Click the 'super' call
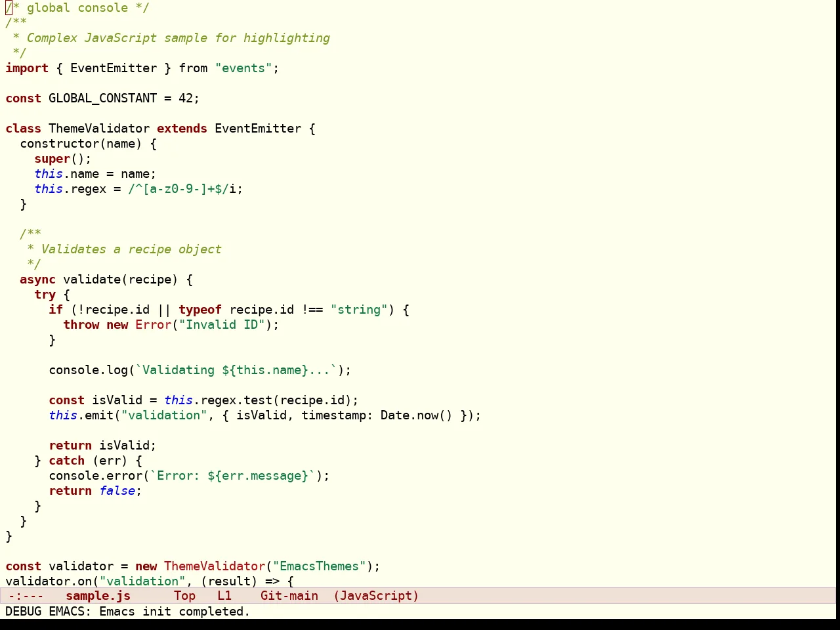This screenshot has height=630, width=840. click(x=52, y=159)
